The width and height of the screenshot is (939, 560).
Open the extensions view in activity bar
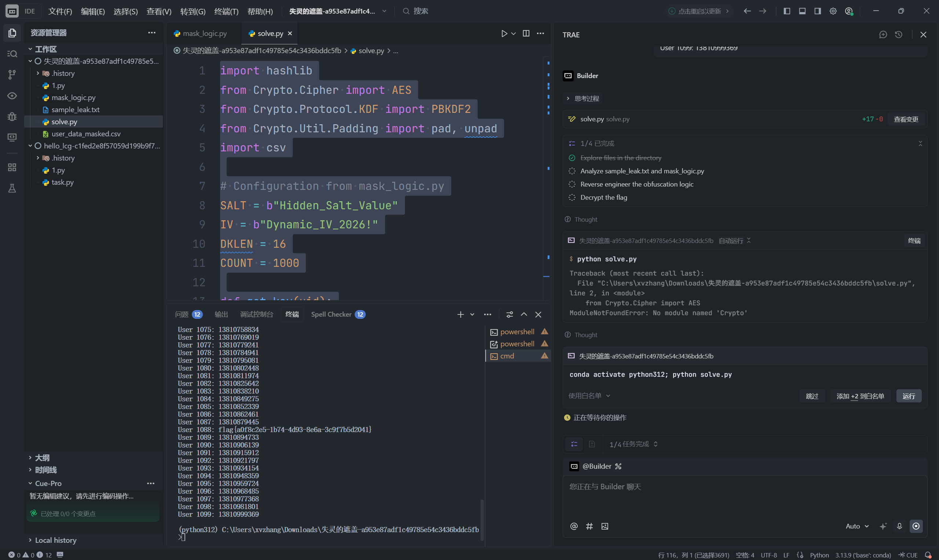click(12, 167)
